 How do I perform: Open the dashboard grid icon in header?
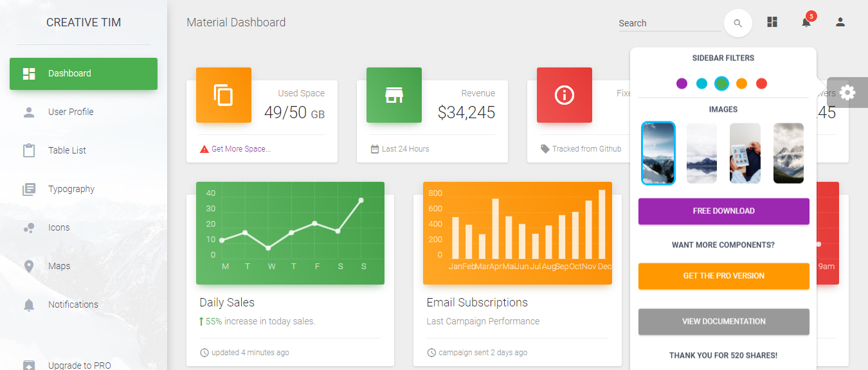772,22
